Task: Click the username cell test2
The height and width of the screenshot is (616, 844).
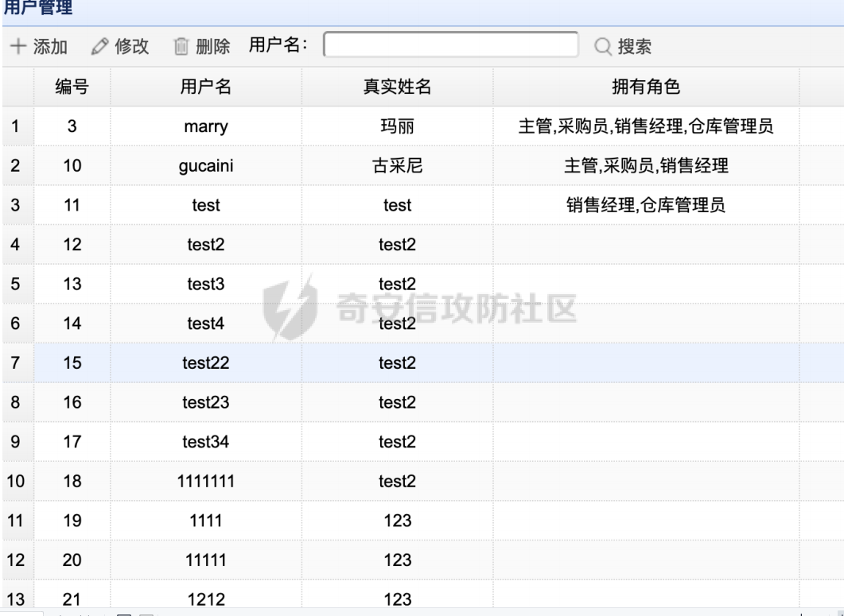Action: (x=206, y=245)
